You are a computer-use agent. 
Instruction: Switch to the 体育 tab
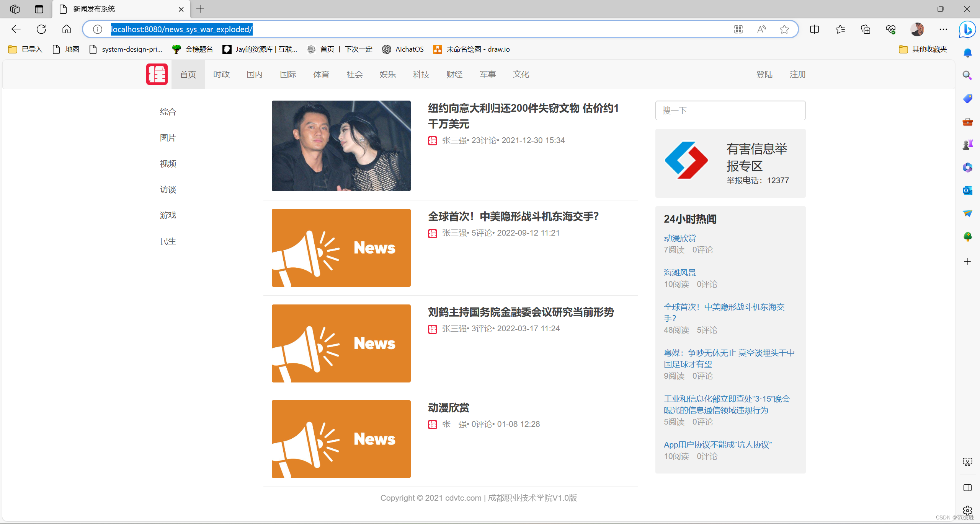tap(321, 74)
